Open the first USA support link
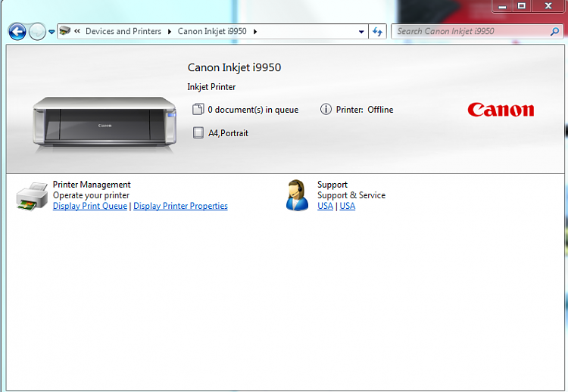The image size is (568, 392). (x=326, y=206)
